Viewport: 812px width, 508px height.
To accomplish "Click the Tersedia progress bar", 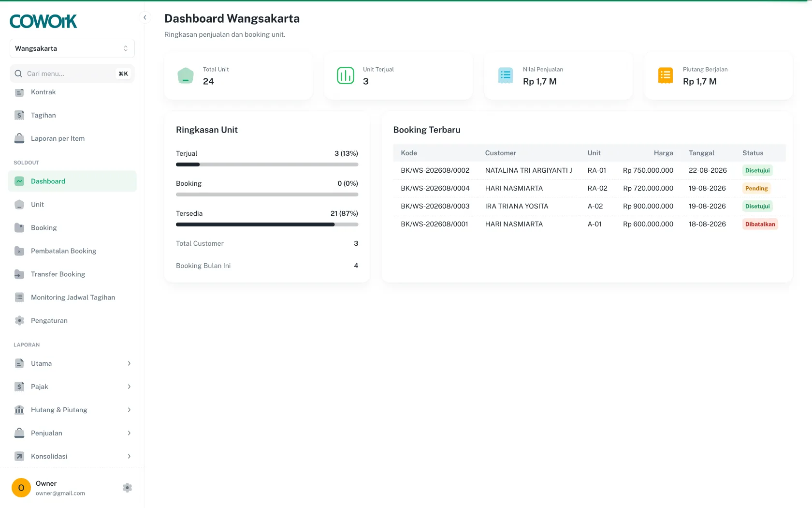I will [x=267, y=224].
